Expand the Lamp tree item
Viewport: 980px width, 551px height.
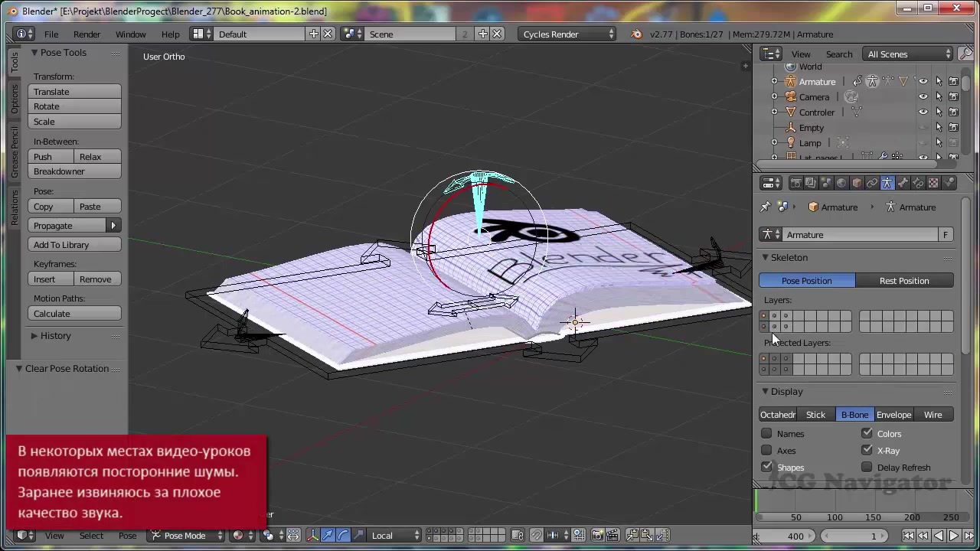[x=774, y=142]
